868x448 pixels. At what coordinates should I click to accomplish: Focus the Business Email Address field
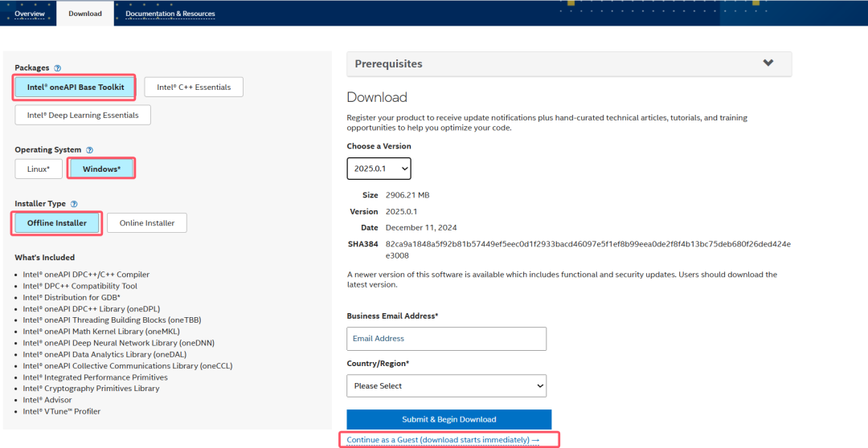tap(447, 339)
